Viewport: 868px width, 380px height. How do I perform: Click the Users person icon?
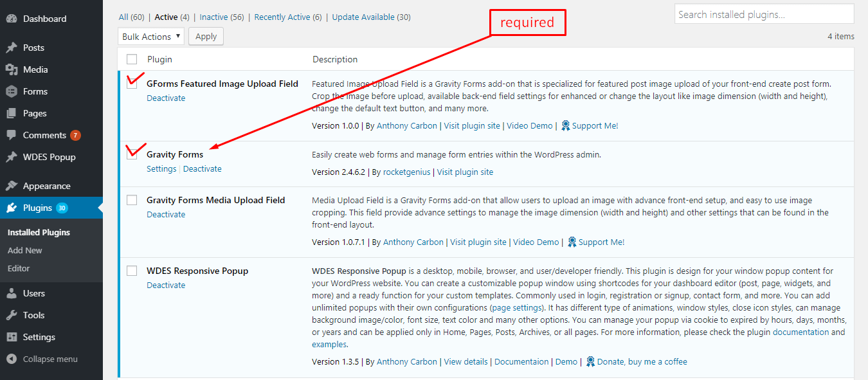[12, 293]
